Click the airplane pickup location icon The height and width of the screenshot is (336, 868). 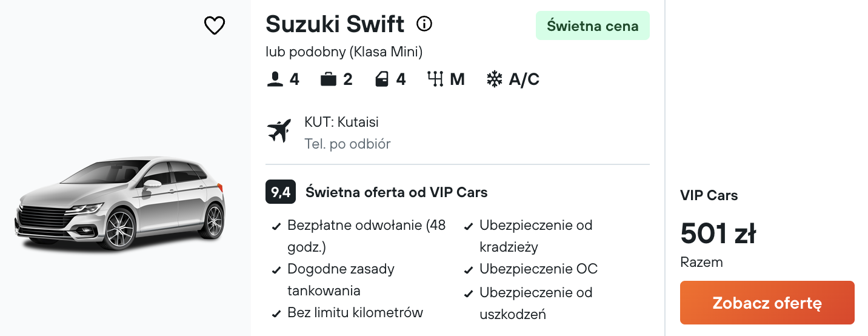(x=279, y=131)
